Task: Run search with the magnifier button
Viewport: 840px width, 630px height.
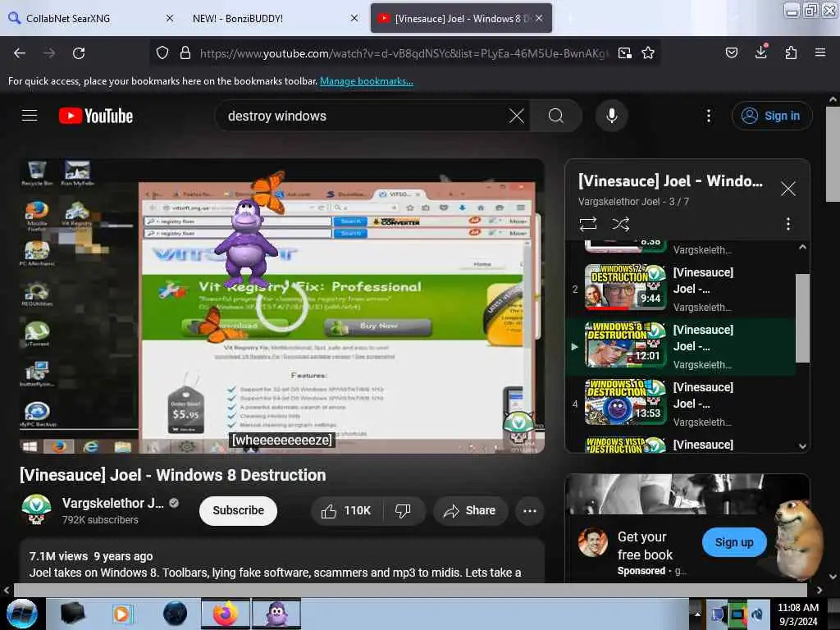Action: tap(556, 116)
